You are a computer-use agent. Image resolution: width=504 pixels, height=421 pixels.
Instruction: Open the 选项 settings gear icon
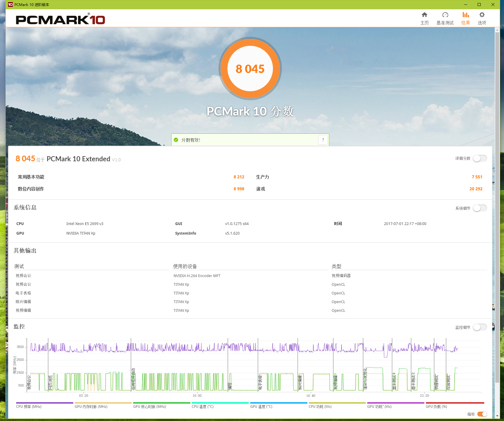482,18
